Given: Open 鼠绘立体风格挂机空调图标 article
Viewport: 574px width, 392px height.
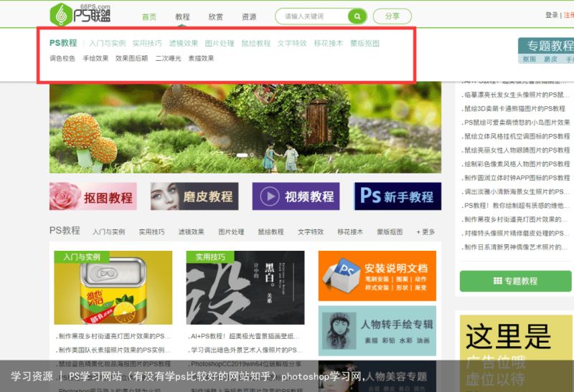Looking at the screenshot, I should pyautogui.click(x=517, y=136).
